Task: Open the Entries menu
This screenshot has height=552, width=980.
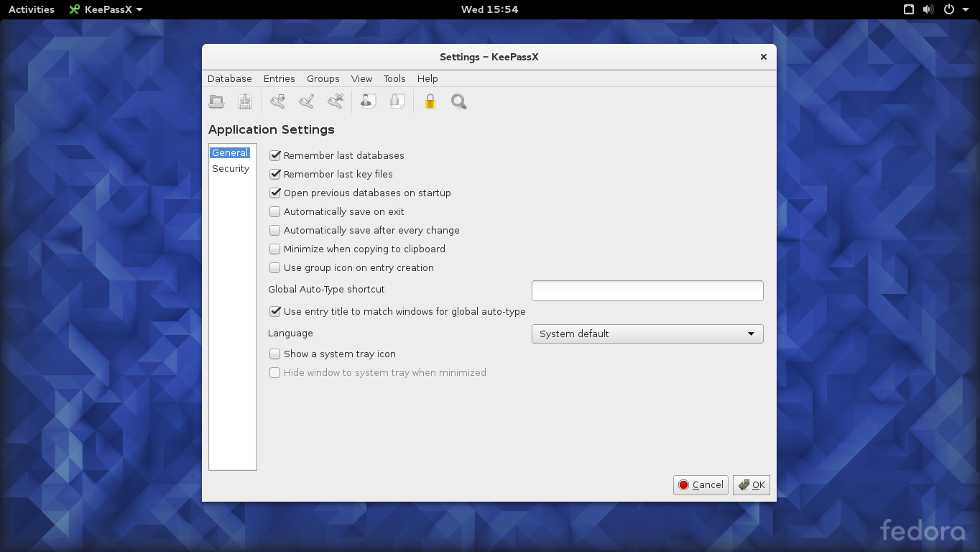Action: 279,78
